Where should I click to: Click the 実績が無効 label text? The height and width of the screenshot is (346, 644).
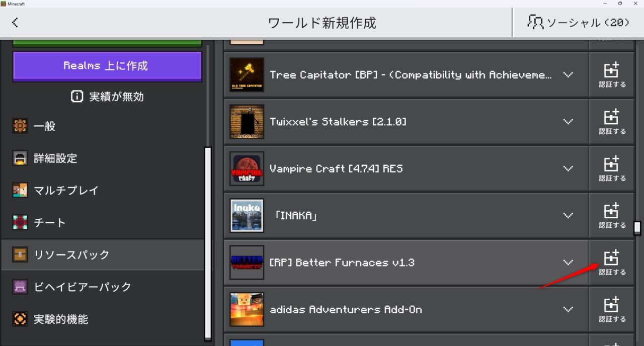(x=116, y=97)
